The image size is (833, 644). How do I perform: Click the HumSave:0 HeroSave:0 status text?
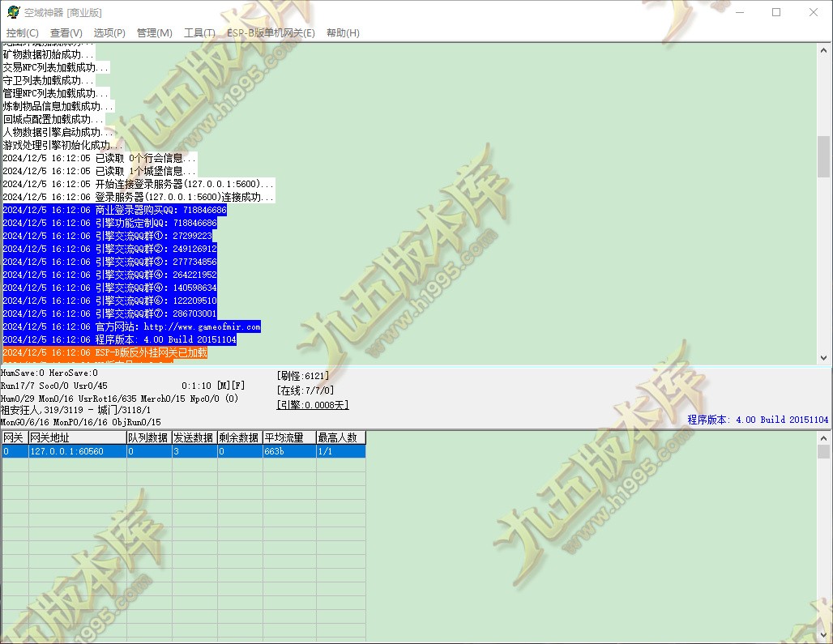click(x=49, y=373)
